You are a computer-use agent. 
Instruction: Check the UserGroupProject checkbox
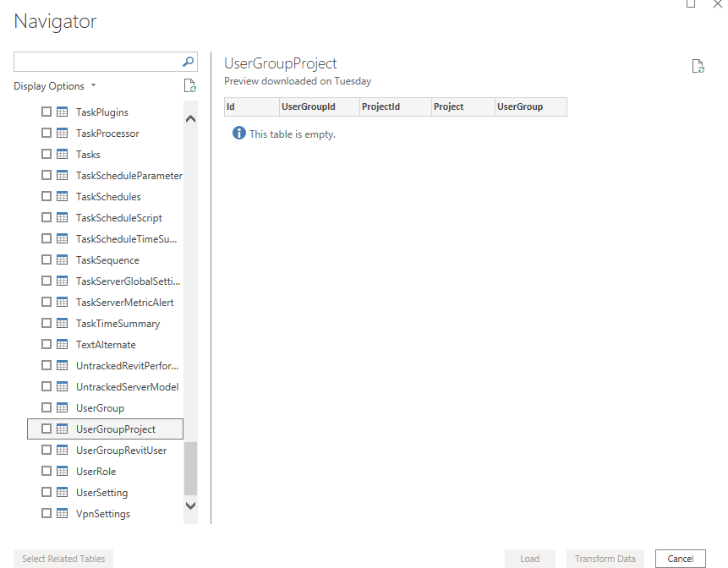click(x=47, y=429)
